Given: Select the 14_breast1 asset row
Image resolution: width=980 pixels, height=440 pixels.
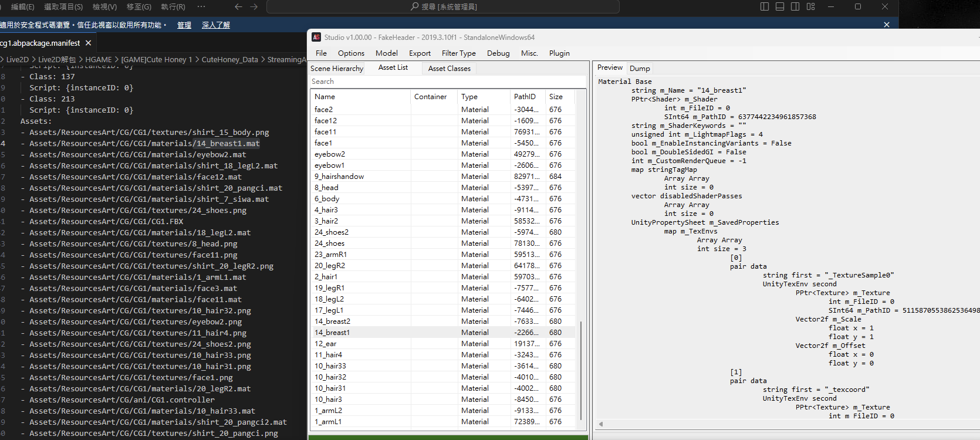Looking at the screenshot, I should [x=443, y=333].
